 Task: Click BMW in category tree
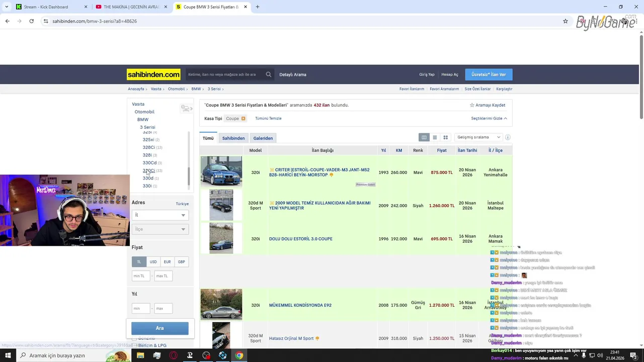point(143,120)
